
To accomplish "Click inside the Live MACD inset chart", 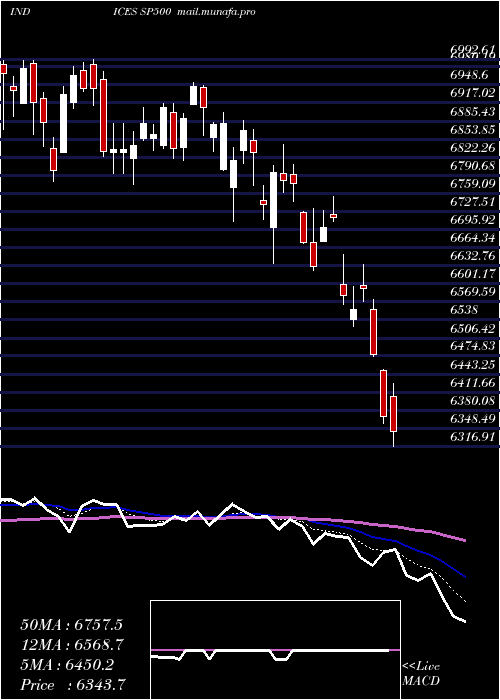I will coord(275,650).
